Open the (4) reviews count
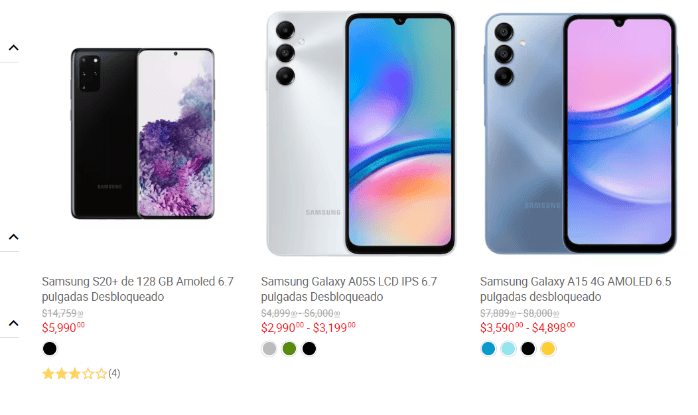The image size is (698, 415). click(x=114, y=373)
